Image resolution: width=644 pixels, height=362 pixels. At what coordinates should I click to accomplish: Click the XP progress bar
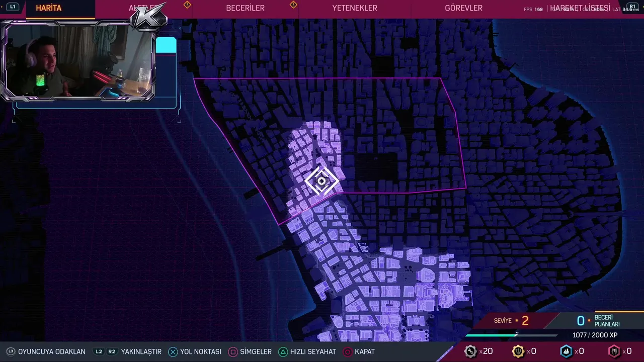(x=511, y=335)
